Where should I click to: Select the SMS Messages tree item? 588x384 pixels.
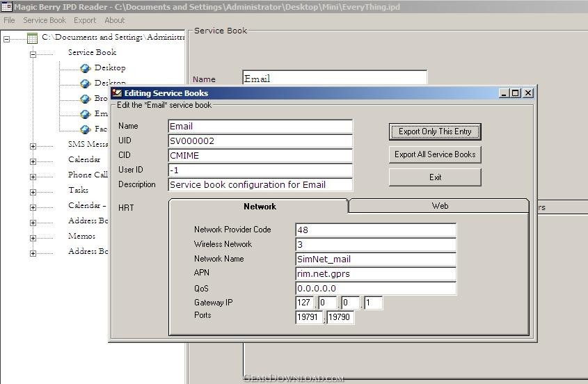coord(88,144)
